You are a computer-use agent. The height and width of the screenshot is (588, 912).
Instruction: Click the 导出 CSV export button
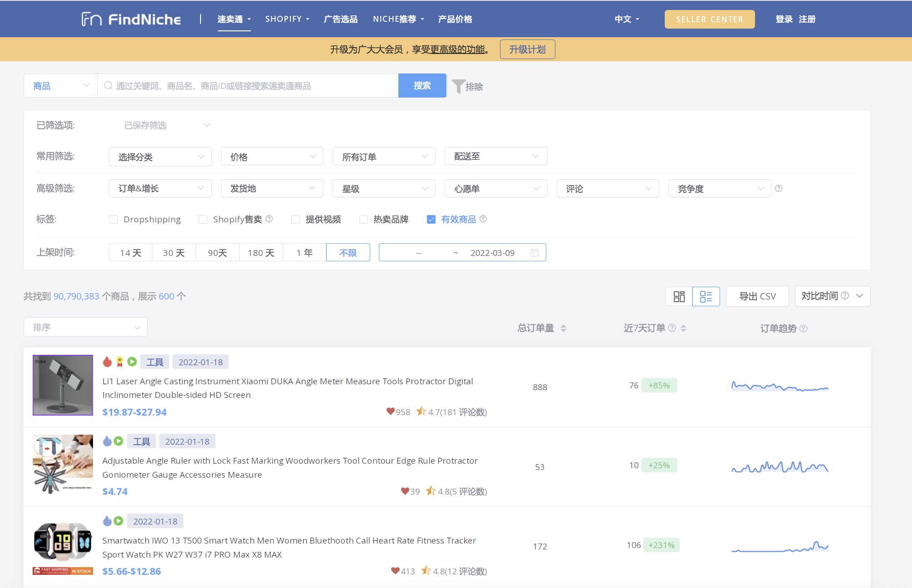point(757,296)
